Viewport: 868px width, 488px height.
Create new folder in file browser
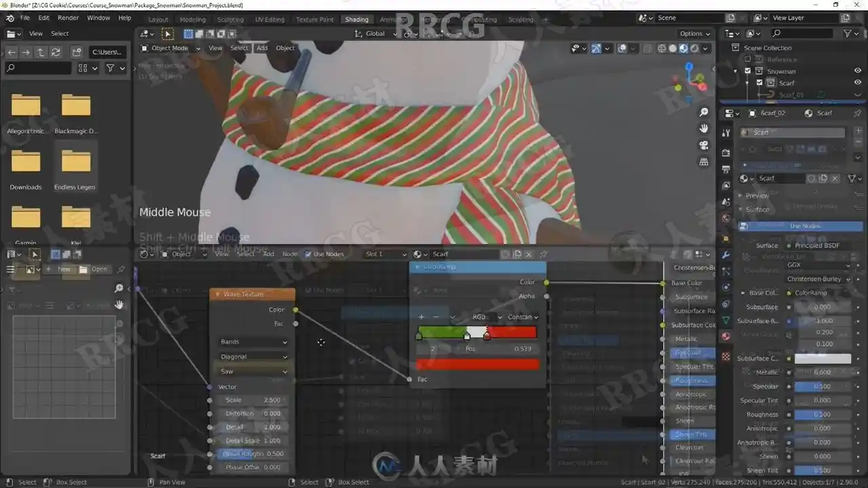pyautogui.click(x=77, y=52)
